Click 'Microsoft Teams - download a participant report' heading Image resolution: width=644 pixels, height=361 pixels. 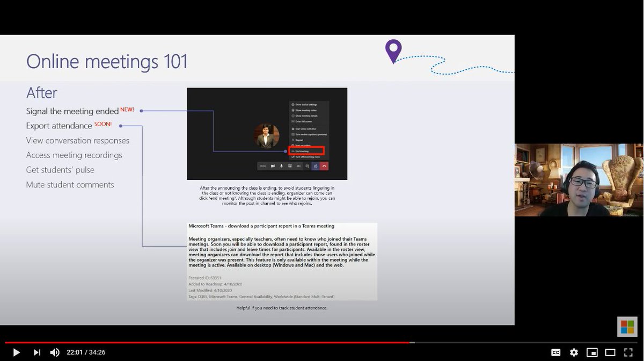(261, 226)
